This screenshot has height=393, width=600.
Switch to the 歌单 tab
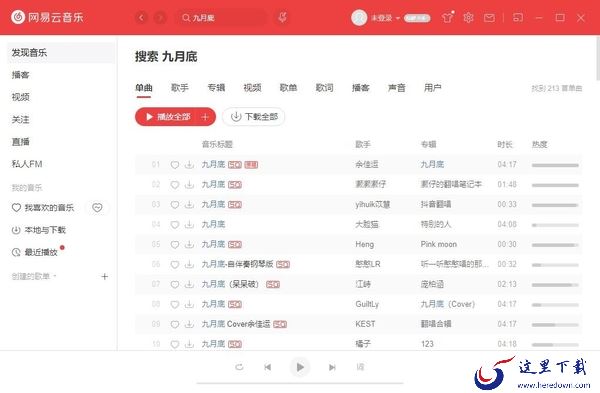tap(289, 88)
